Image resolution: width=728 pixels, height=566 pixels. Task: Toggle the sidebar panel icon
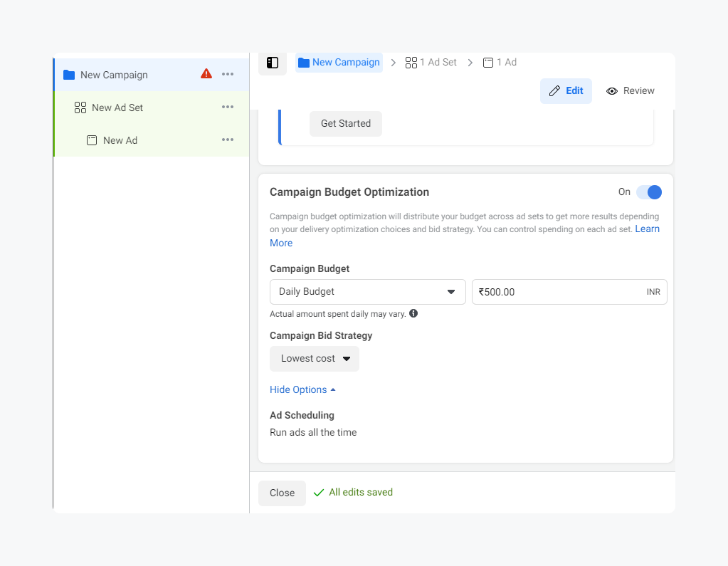pos(273,63)
